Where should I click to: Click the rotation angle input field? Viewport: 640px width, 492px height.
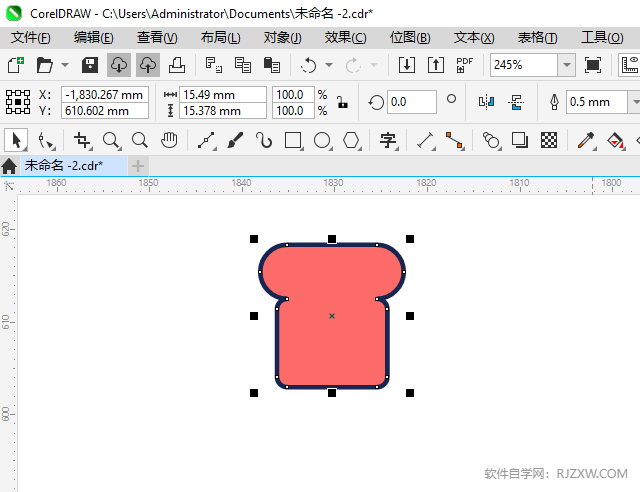[x=411, y=102]
